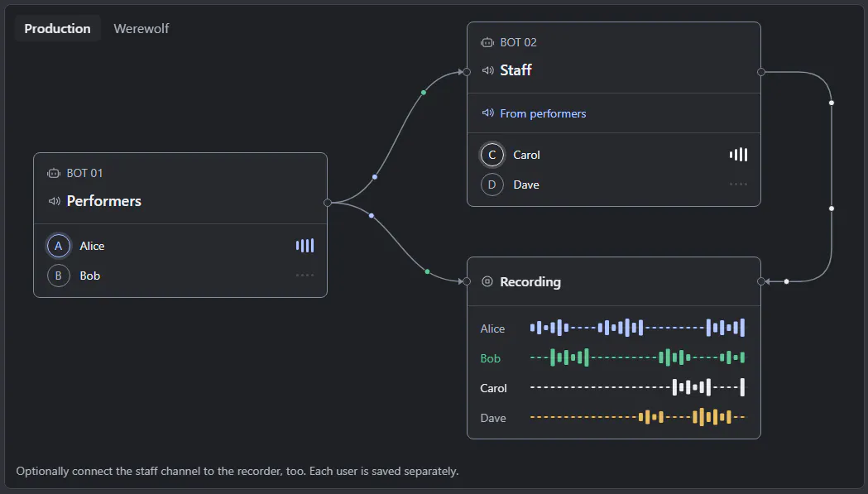The height and width of the screenshot is (494, 868).
Task: Click Bob's green waveform in Recording
Action: coord(637,357)
